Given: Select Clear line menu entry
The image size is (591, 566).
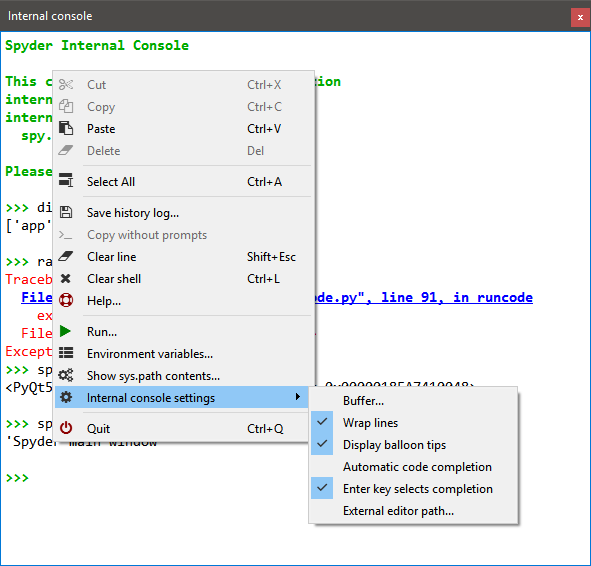Looking at the screenshot, I should (183, 257).
